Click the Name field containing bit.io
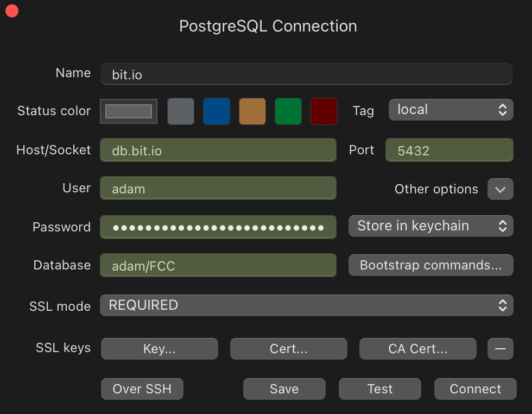Image resolution: width=532 pixels, height=414 pixels. pyautogui.click(x=306, y=74)
